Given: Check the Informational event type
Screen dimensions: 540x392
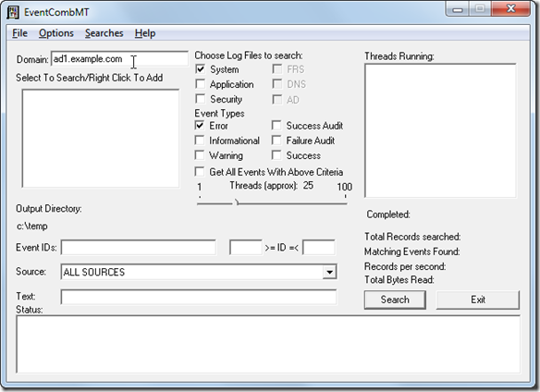Looking at the screenshot, I should tap(200, 141).
